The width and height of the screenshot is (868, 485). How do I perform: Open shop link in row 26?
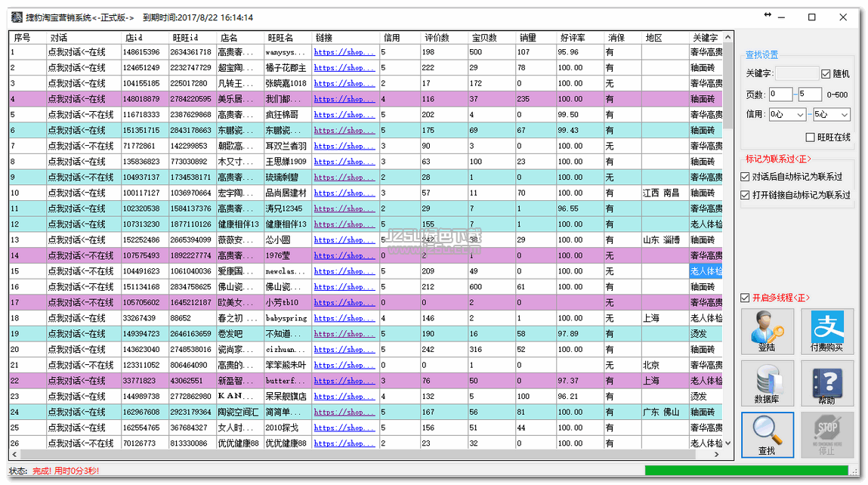pos(344,443)
